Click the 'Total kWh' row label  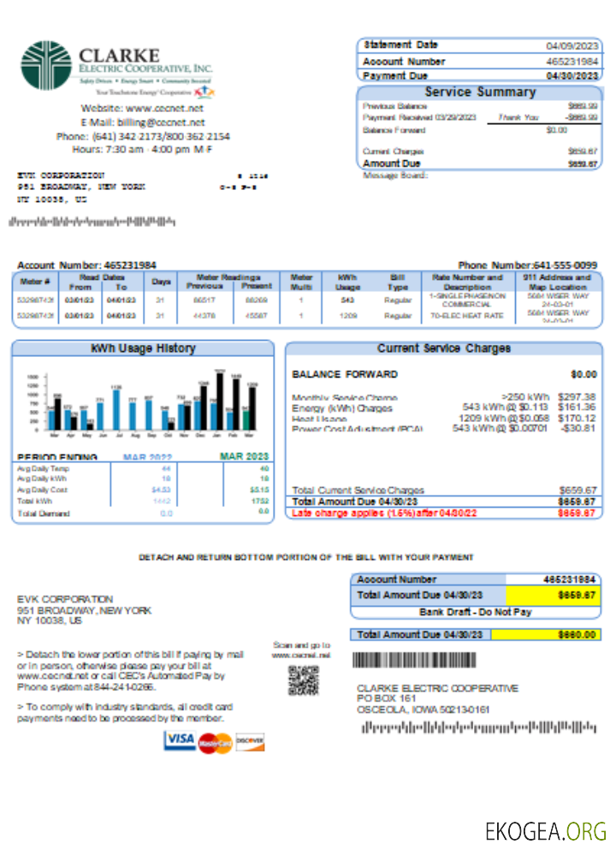pos(34,501)
